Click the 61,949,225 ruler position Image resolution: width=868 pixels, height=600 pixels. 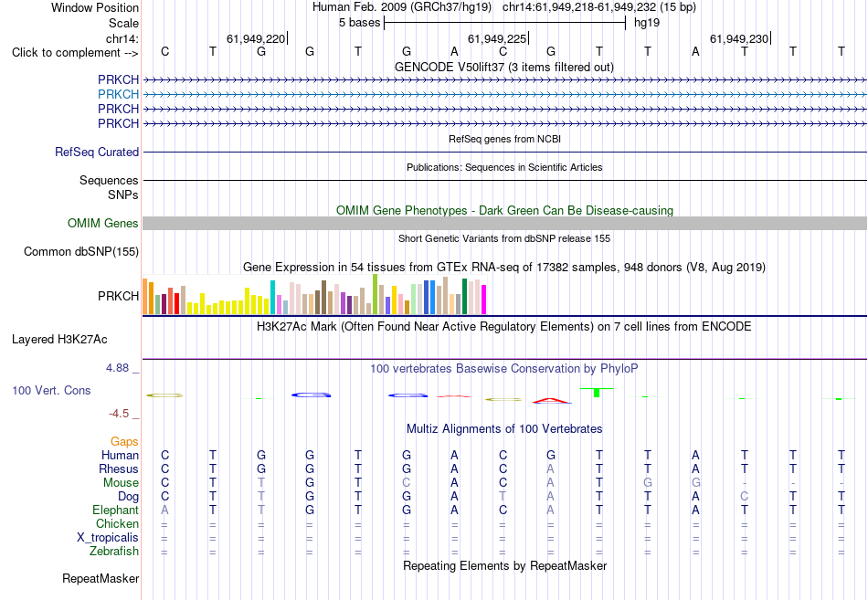pyautogui.click(x=497, y=38)
